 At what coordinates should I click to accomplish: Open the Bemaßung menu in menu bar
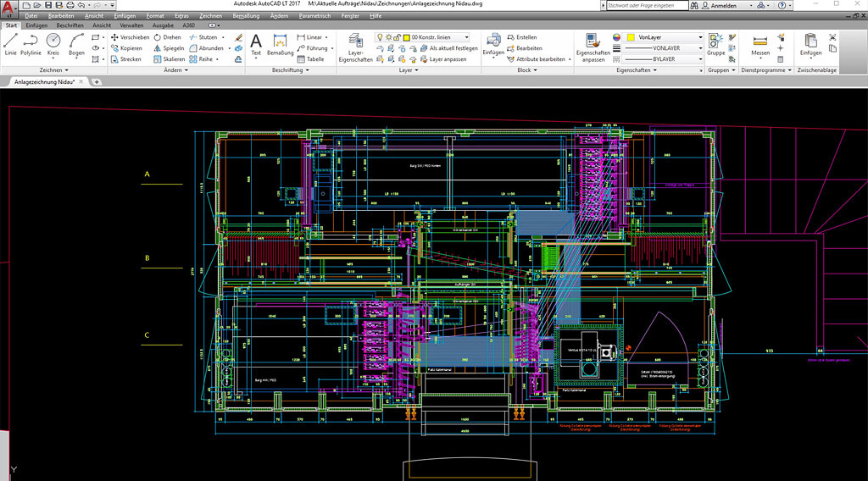coord(245,16)
